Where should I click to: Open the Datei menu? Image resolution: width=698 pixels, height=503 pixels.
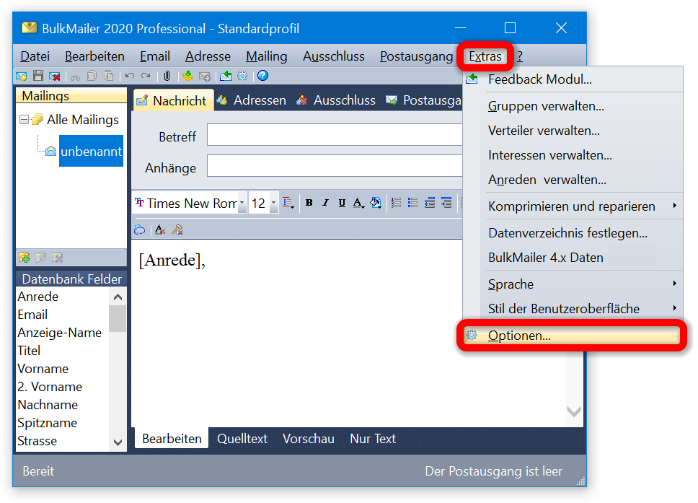coord(35,57)
